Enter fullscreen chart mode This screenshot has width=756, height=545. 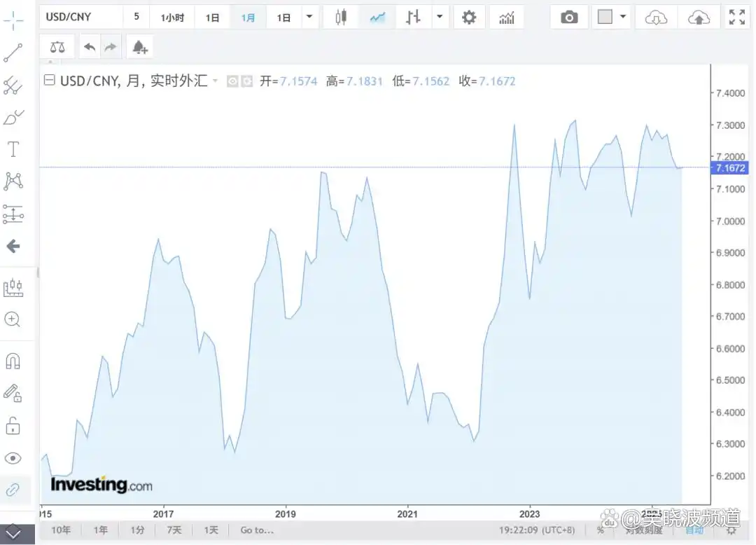coord(736,18)
